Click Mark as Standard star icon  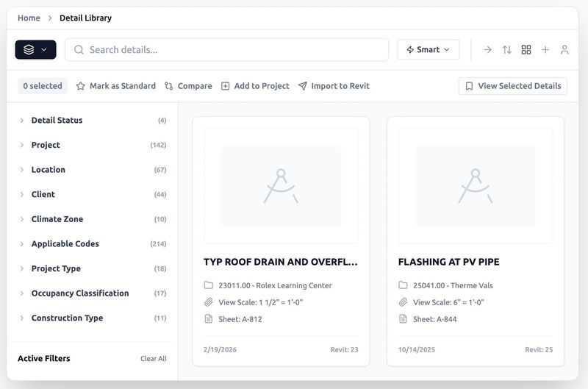click(x=81, y=86)
